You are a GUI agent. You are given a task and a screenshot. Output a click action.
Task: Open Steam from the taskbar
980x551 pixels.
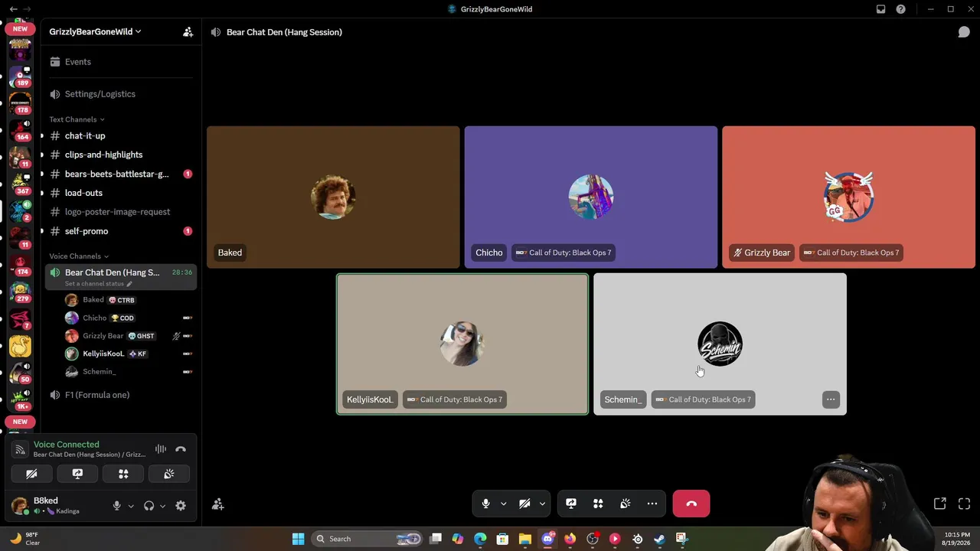(659, 539)
